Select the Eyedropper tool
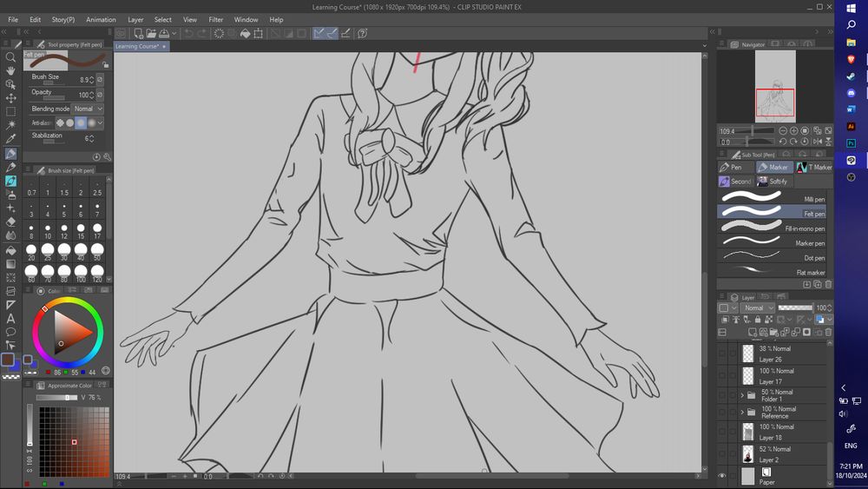 coord(10,139)
